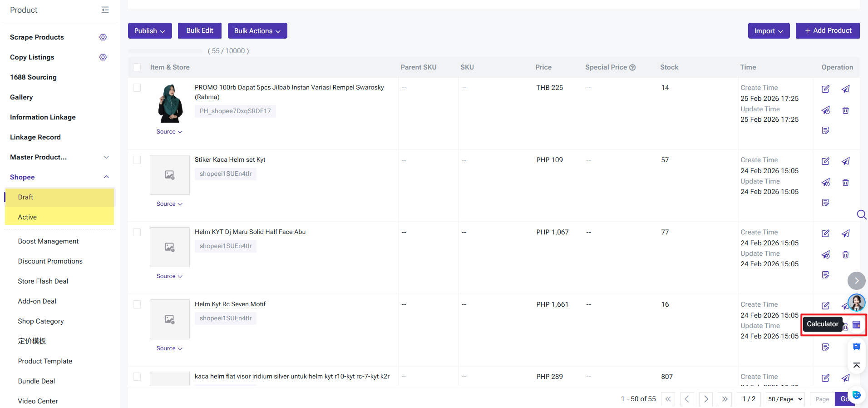Check the Helm Kyt Rc Seven Motif row
Screen dimensions: 868x408
click(x=137, y=304)
